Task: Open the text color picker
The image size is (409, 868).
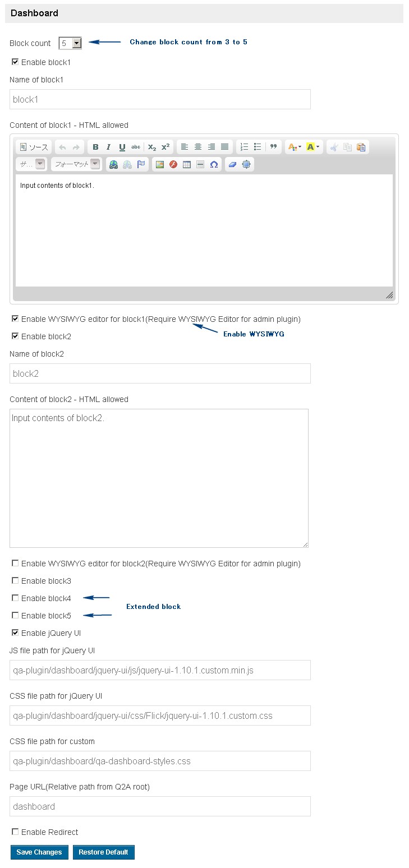Action: pos(294,147)
